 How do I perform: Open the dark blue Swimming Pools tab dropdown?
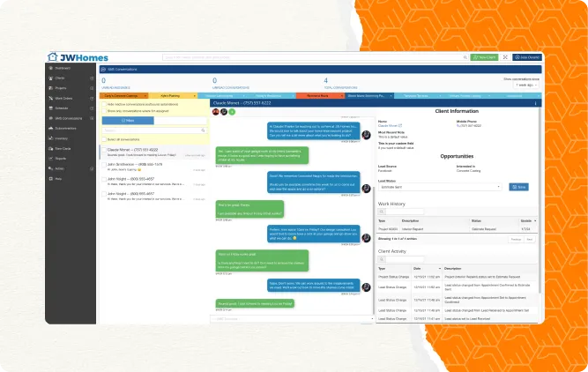(391, 96)
